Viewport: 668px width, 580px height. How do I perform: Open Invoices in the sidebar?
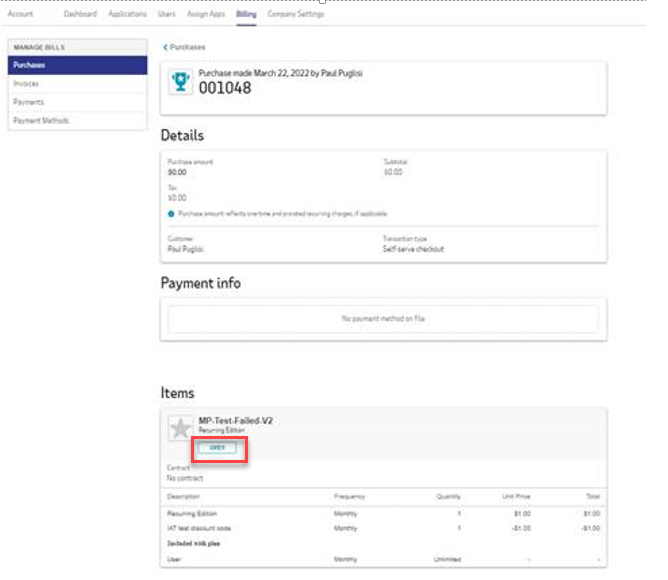(27, 83)
